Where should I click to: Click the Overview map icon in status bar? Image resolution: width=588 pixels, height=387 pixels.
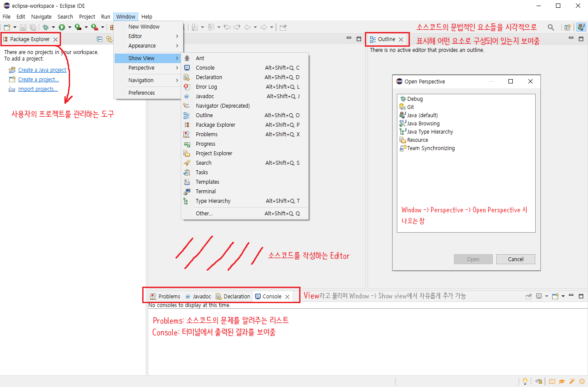point(552,381)
